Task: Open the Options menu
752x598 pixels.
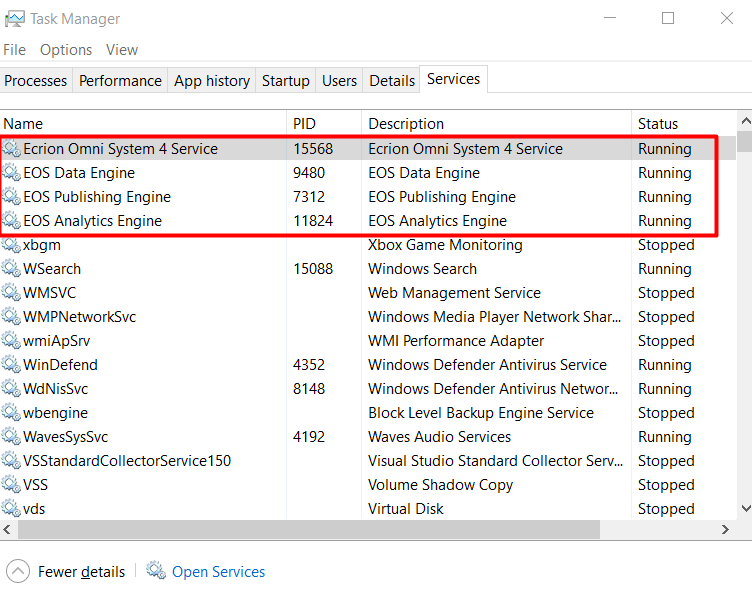Action: coord(66,50)
